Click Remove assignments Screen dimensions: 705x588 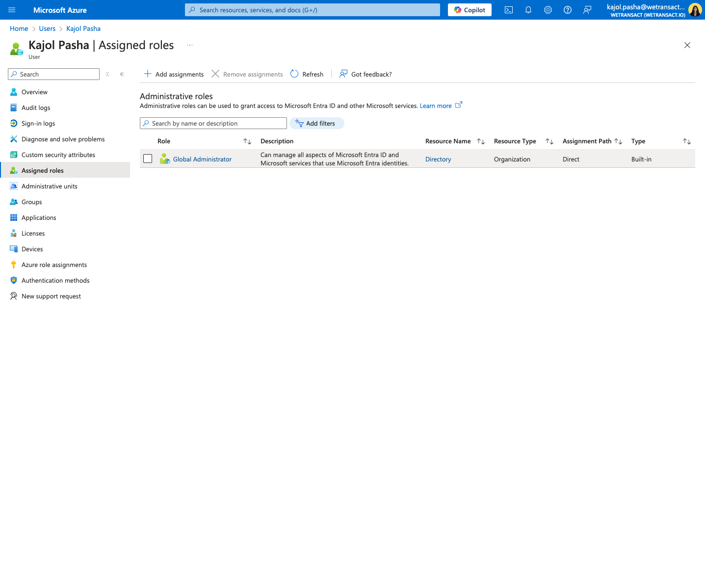coord(247,74)
